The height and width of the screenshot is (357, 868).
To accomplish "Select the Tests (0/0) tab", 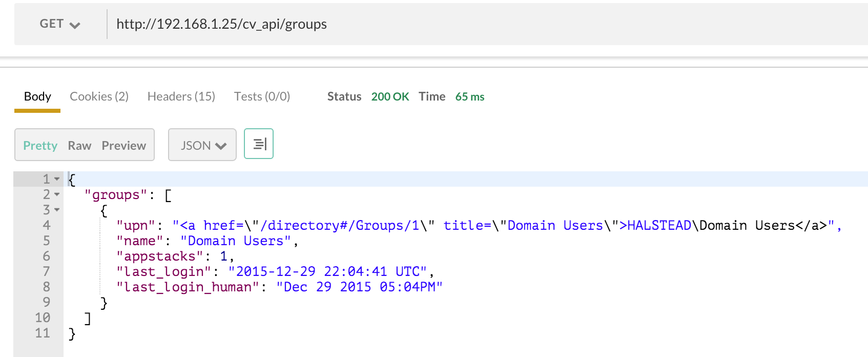I will pos(262,96).
